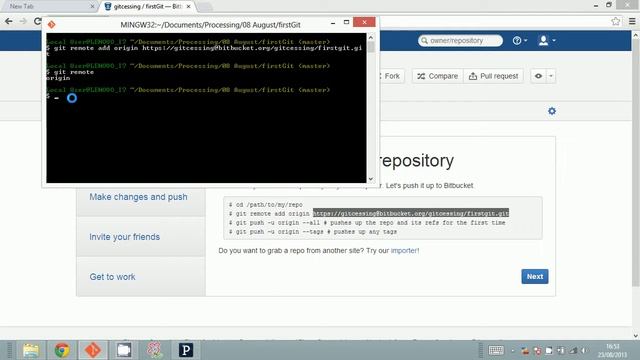Select Make changes and push step
Screen dimensions: 640x360
pos(138,197)
